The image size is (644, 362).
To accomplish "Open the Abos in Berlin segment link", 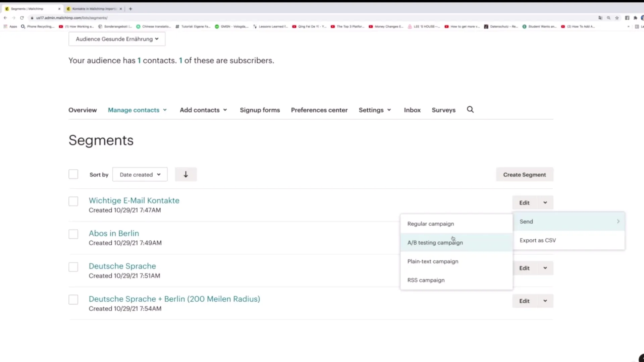I will point(114,233).
